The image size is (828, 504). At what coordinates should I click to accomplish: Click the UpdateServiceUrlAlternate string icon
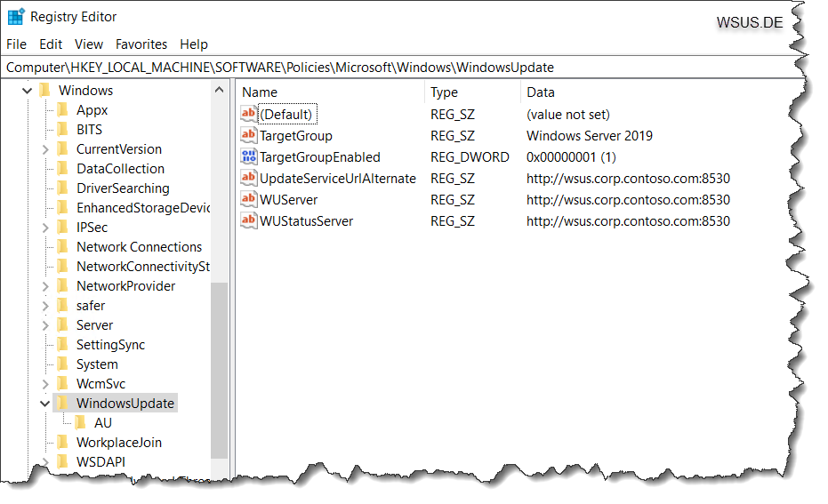point(249,178)
